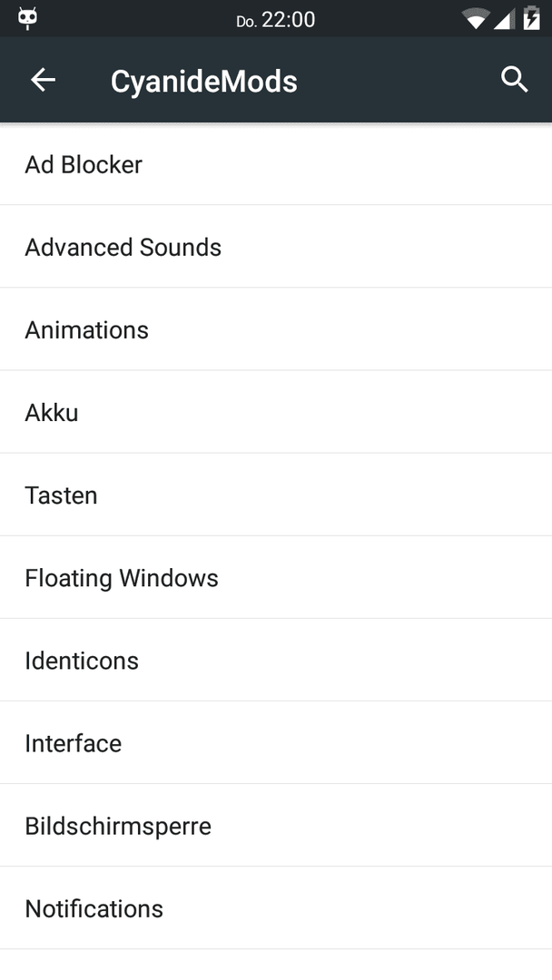
Task: Open the search magnifier icon
Action: click(x=515, y=80)
